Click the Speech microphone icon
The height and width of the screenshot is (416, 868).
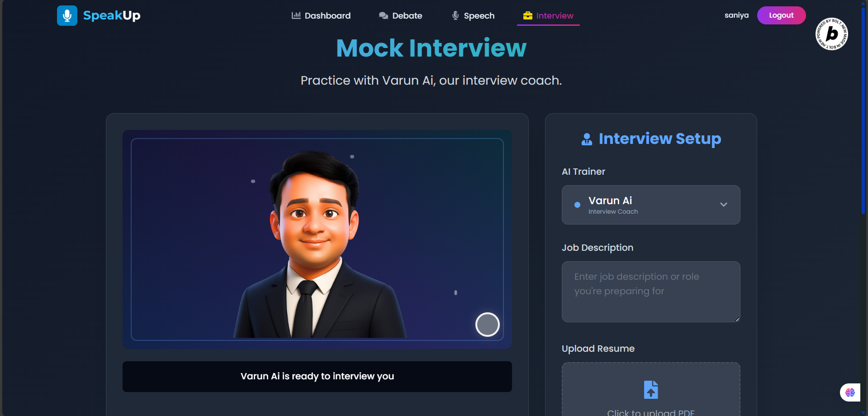tap(455, 15)
